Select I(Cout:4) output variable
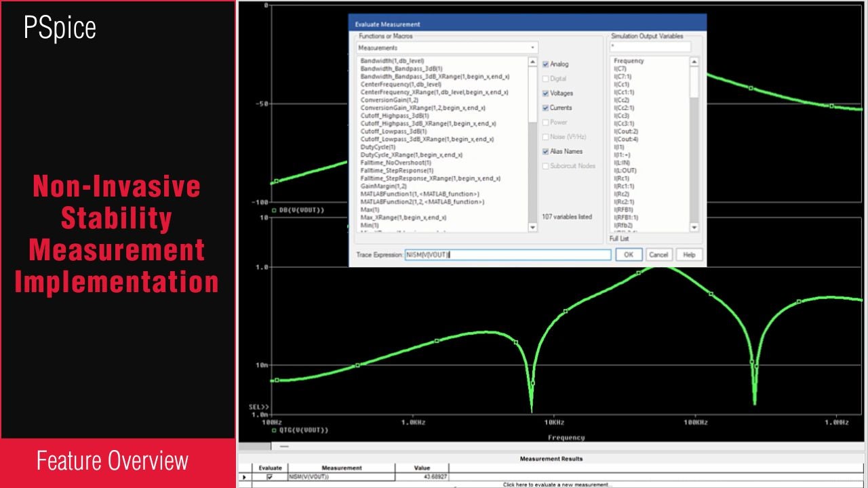 [626, 139]
